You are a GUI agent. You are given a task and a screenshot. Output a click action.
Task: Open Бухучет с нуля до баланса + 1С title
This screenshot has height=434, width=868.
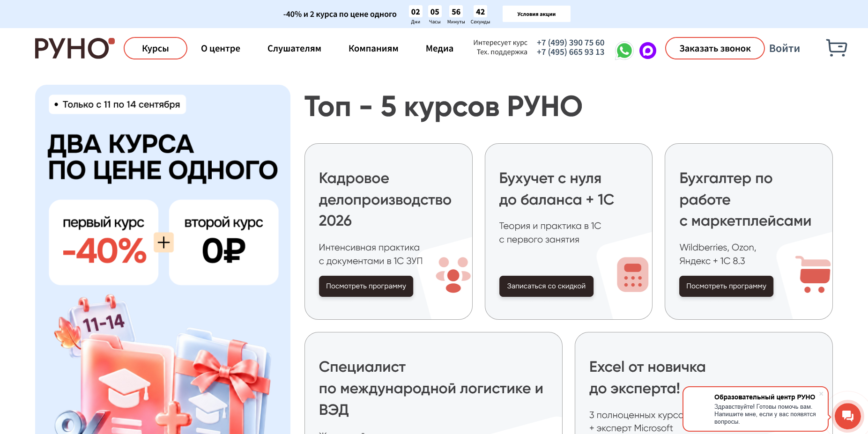click(x=556, y=189)
